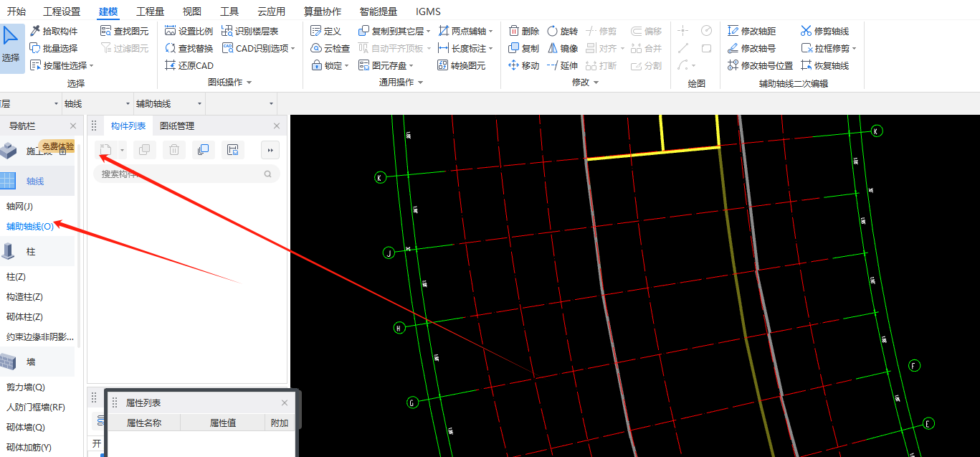Select 砌体加筋(Y) in the navigation tree
Image resolution: width=980 pixels, height=457 pixels.
tap(29, 447)
